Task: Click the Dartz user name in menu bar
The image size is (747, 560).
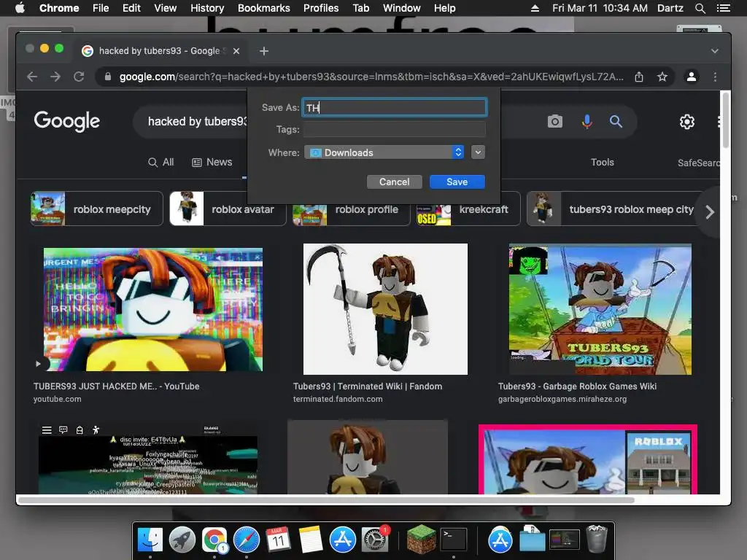Action: coord(670,8)
